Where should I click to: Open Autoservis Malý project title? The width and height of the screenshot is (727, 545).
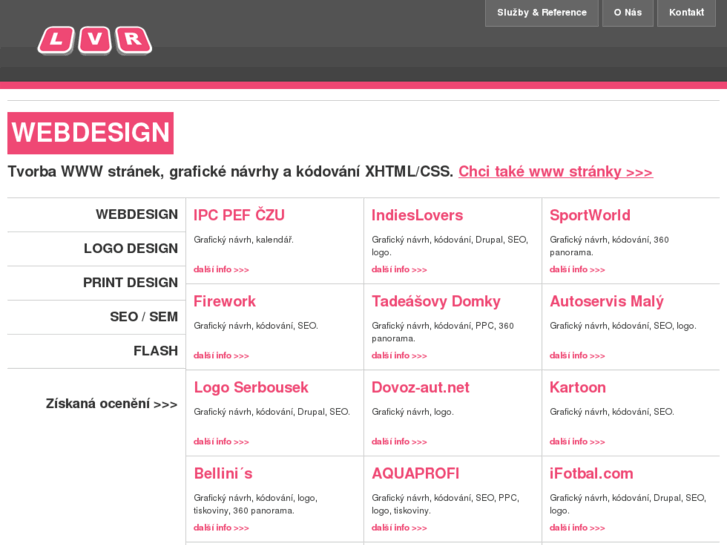point(606,301)
